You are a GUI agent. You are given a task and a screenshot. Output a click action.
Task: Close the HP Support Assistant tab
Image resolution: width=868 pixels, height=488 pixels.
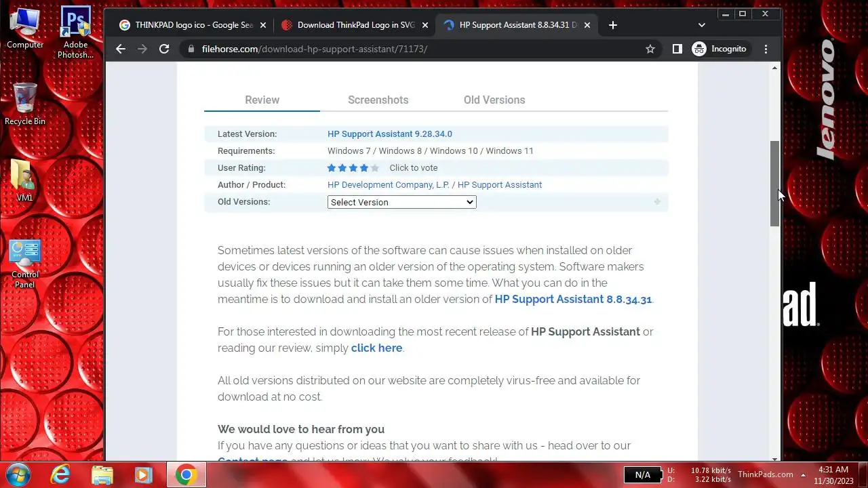[587, 25]
